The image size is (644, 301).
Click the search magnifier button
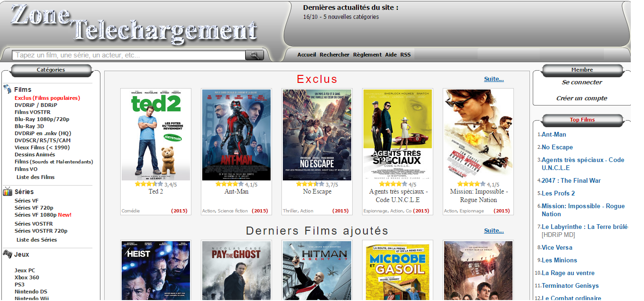pyautogui.click(x=254, y=55)
